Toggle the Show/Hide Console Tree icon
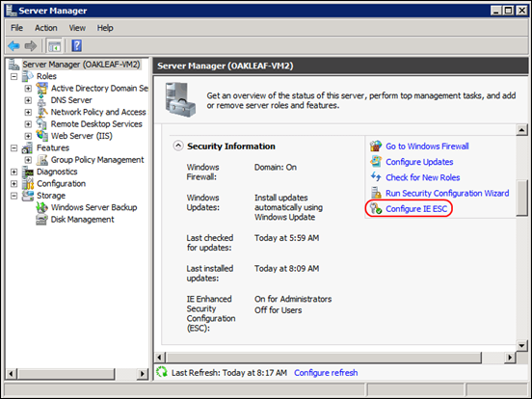 pos(54,46)
